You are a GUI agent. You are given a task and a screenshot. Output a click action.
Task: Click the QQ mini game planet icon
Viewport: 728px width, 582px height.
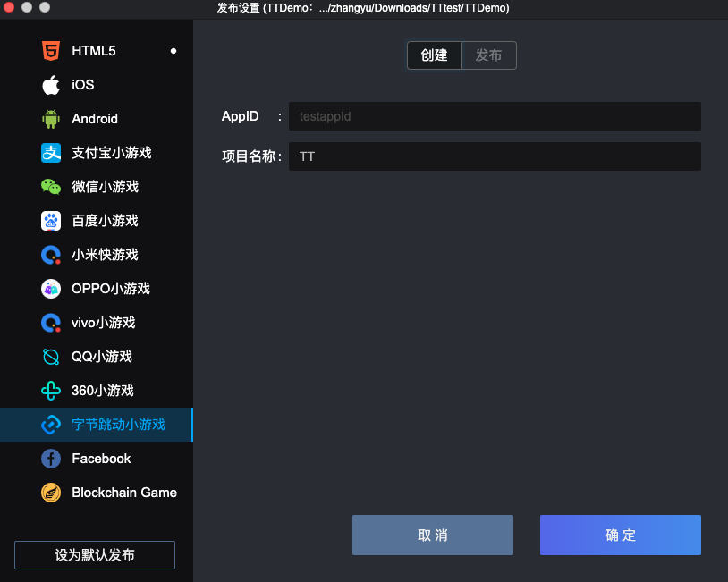(51, 357)
